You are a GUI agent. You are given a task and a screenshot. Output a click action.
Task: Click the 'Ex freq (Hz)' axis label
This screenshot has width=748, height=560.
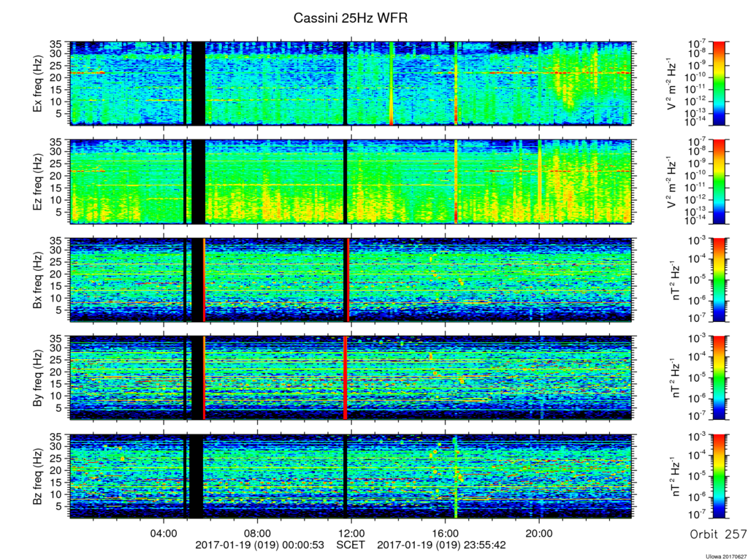click(38, 83)
